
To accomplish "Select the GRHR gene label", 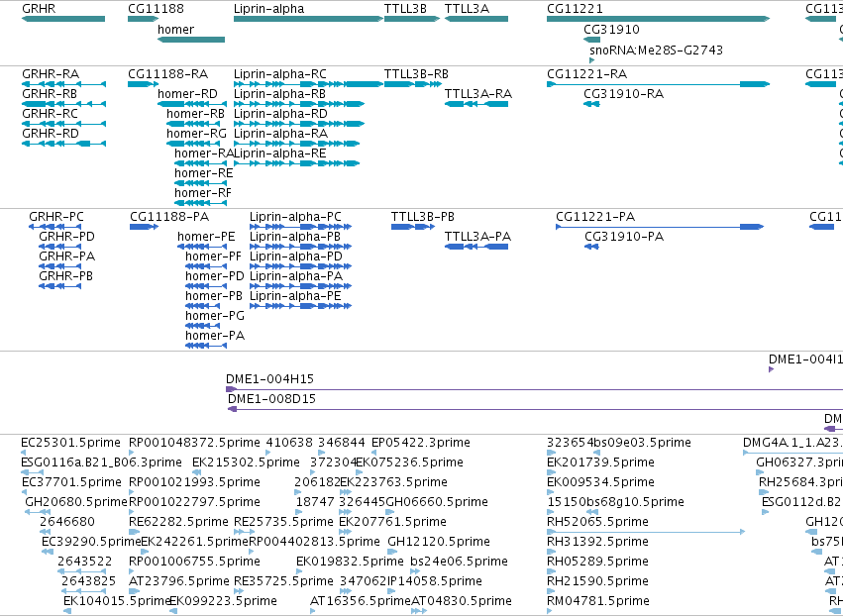I will pos(39,9).
